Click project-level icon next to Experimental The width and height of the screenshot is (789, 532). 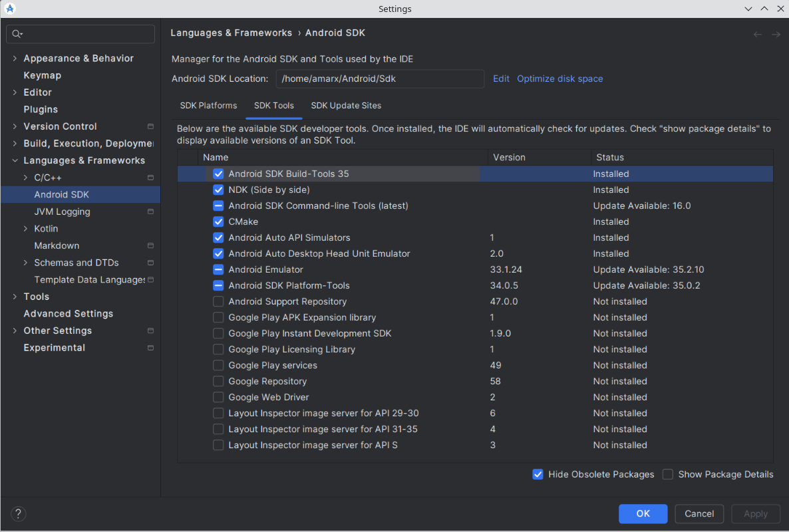pyautogui.click(x=150, y=347)
